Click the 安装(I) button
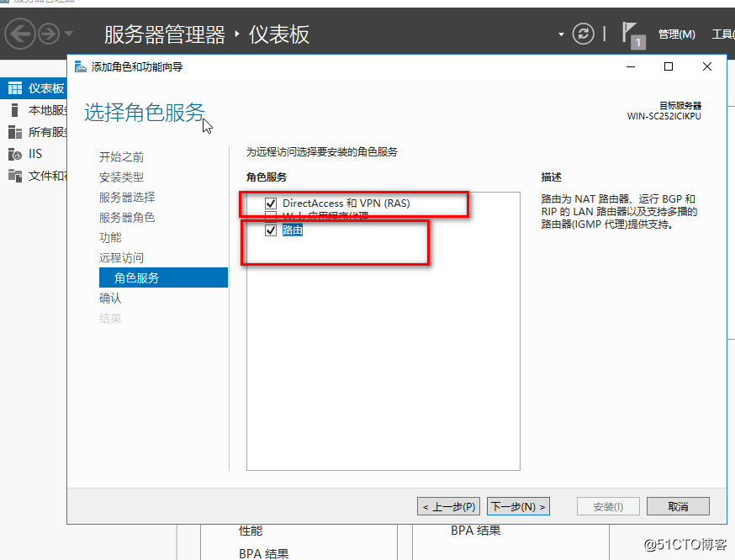Screen dimensions: 735x560 608,506
